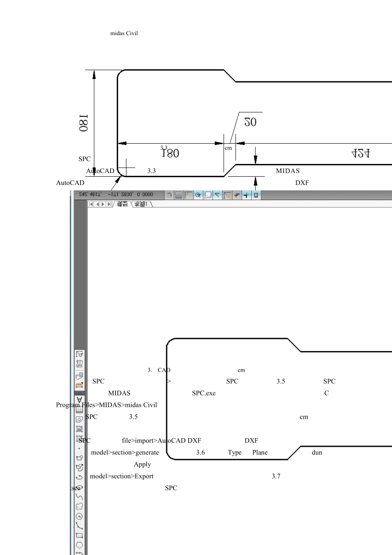Toggle Snap mode in AutoCAD status bar
The width and height of the screenshot is (392, 555).
click(x=169, y=195)
